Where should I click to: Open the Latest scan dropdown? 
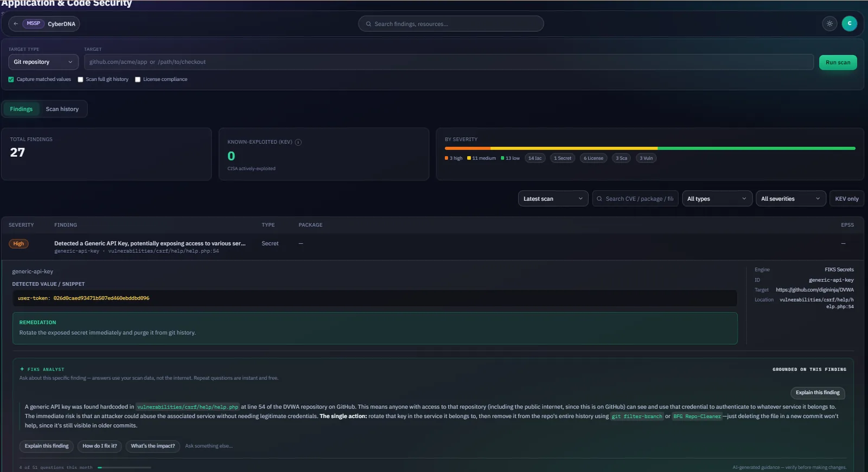click(x=553, y=199)
